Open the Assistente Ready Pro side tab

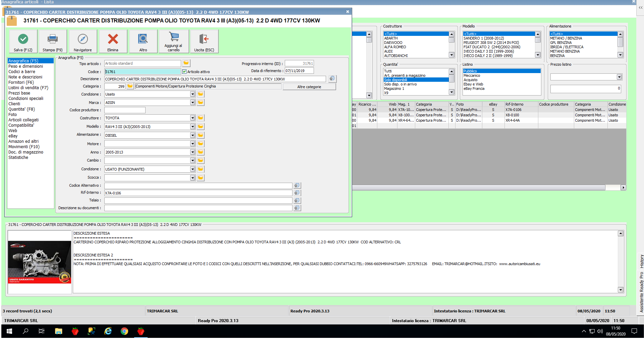tap(641, 292)
